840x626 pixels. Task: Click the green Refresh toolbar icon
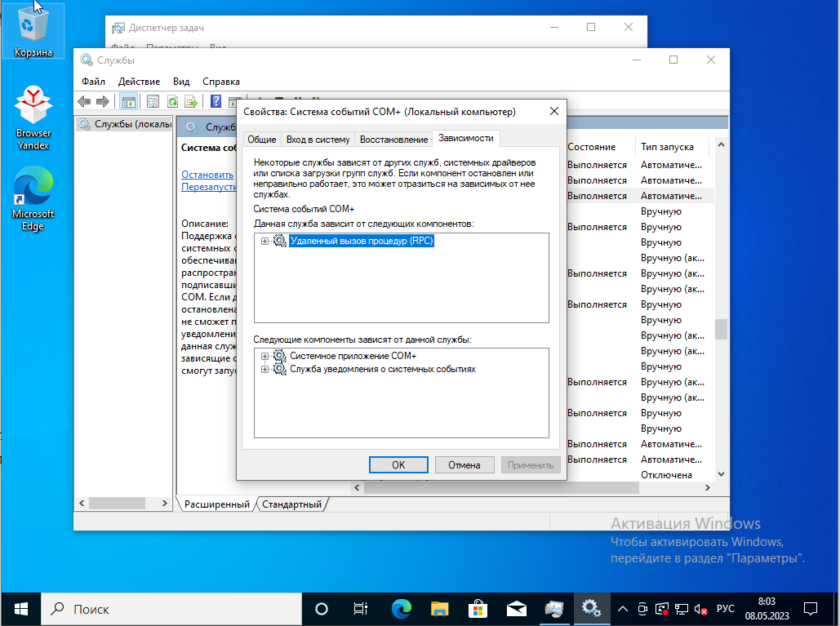point(172,101)
